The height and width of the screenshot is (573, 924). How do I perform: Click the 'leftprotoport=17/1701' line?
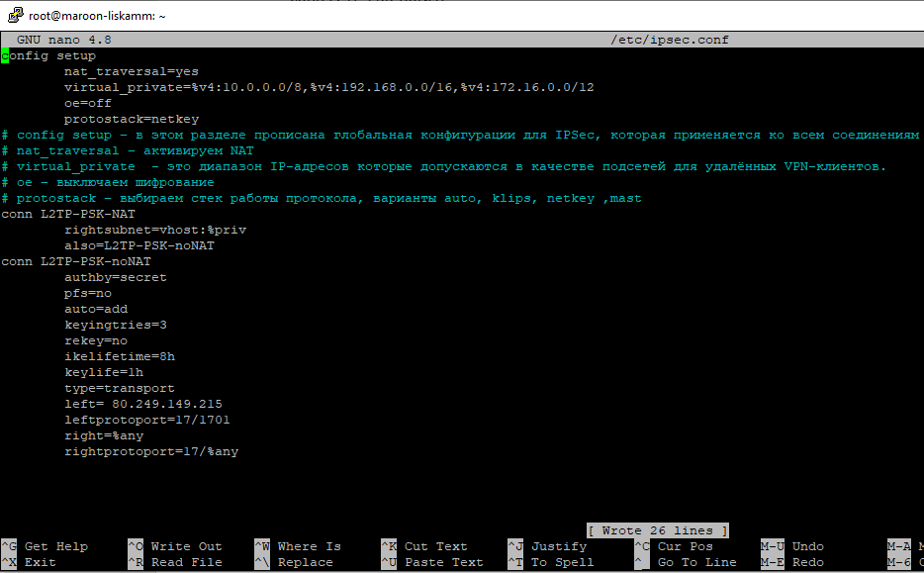(147, 421)
